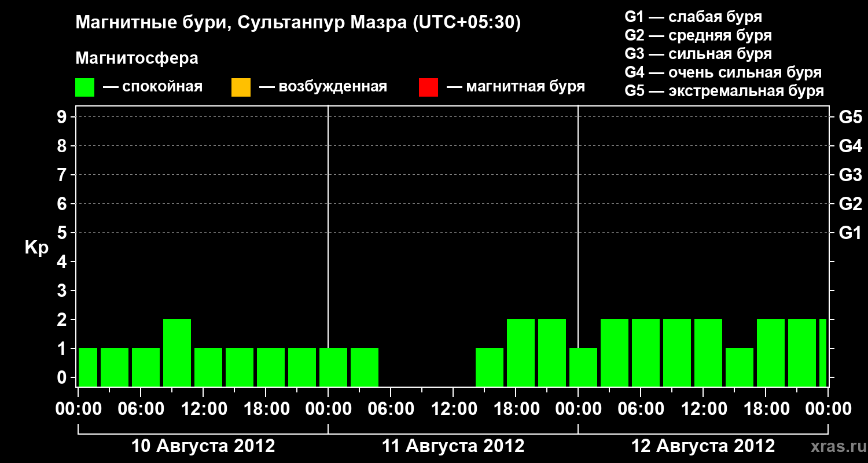The image size is (868, 463).
Task: Click the 'G1 — слабая буря' legend line
Action: coord(693,17)
